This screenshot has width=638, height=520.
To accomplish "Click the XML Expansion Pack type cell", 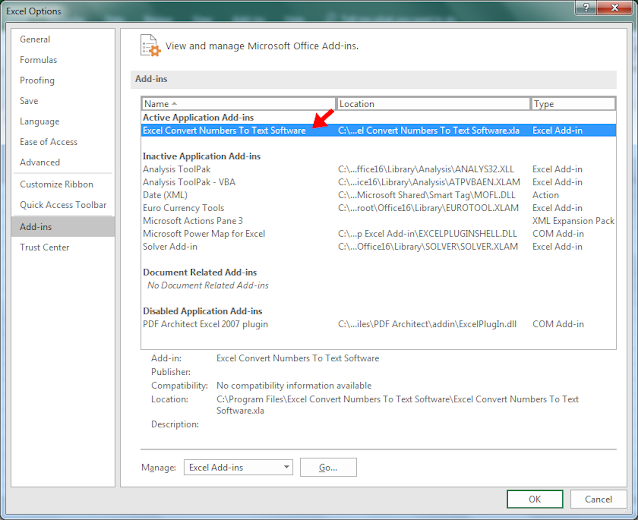I will pyautogui.click(x=573, y=221).
